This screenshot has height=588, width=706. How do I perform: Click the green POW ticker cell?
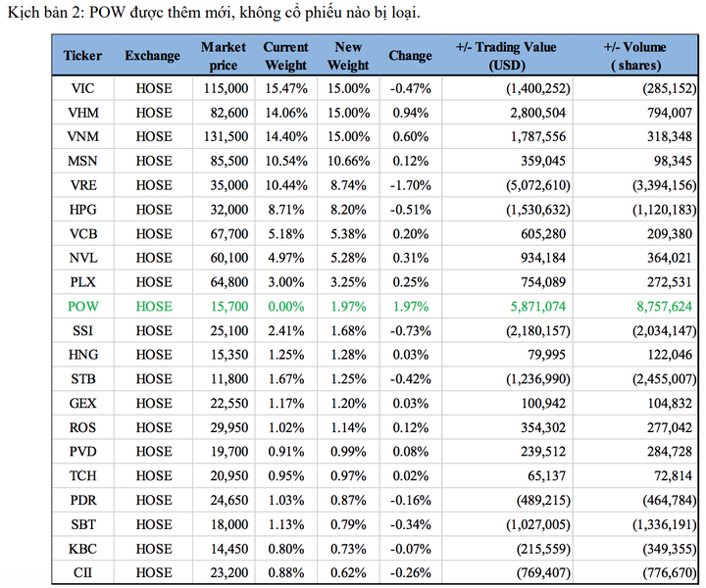[83, 307]
